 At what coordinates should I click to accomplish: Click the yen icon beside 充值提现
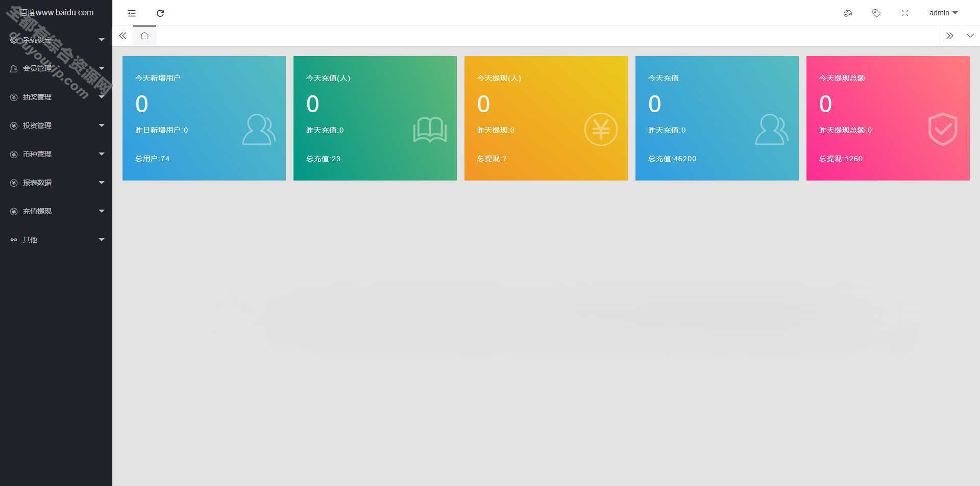(14, 211)
